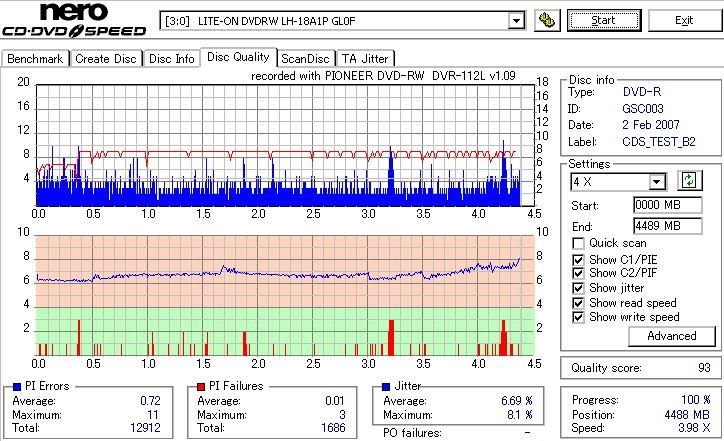Click PI Errors maximum value 11
The height and width of the screenshot is (441, 724).
click(153, 415)
